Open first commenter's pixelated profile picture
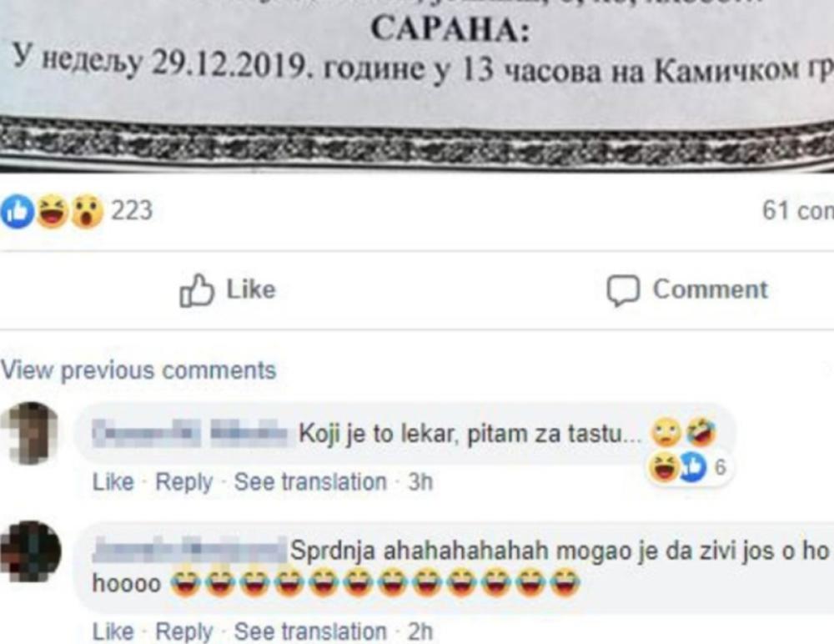The width and height of the screenshot is (834, 644). 30,433
